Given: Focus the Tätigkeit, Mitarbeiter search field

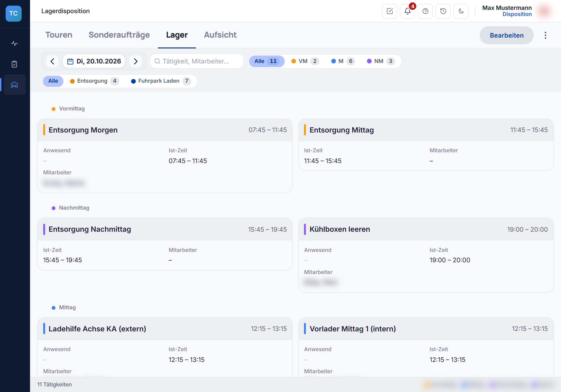Looking at the screenshot, I should pyautogui.click(x=197, y=61).
